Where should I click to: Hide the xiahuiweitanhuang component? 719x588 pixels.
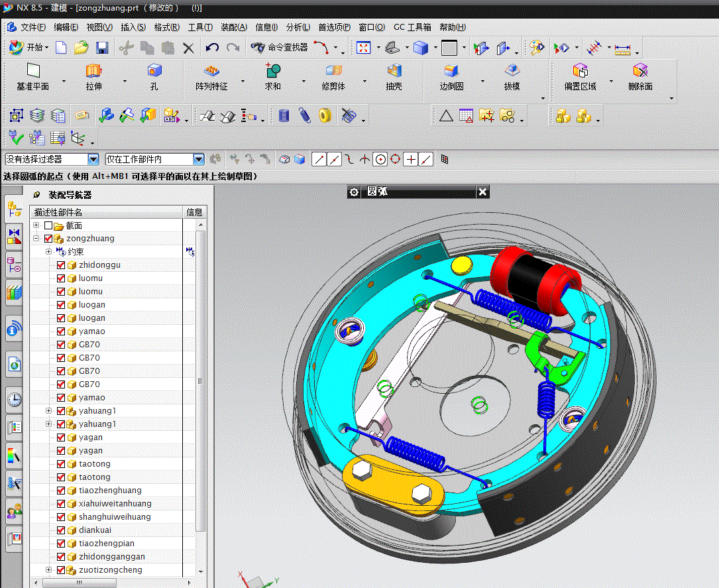[x=60, y=504]
